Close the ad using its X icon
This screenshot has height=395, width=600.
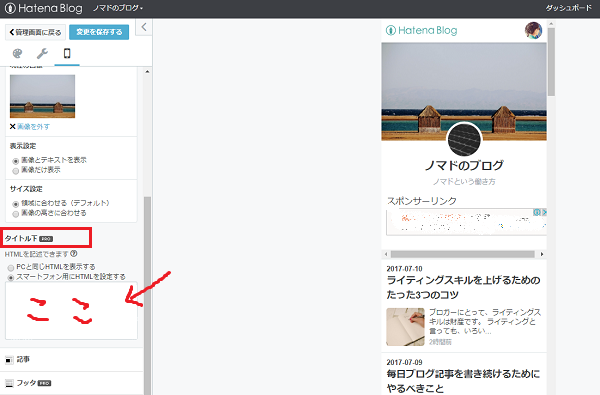click(544, 212)
